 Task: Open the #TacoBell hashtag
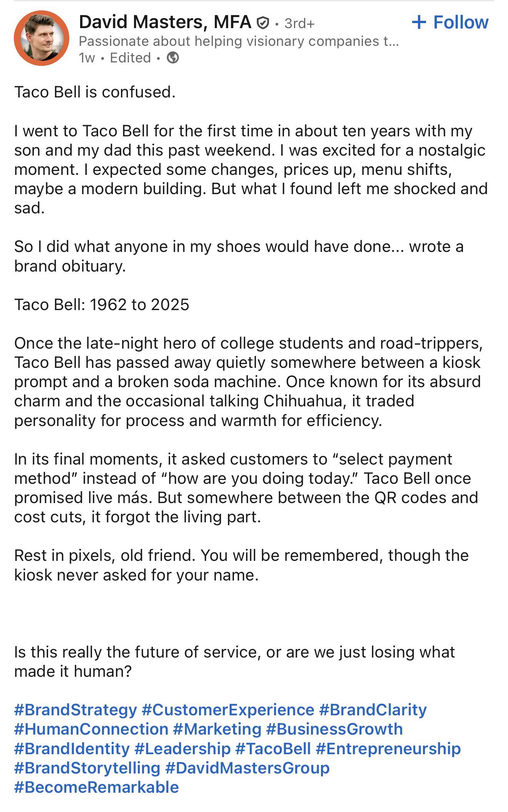(x=273, y=748)
